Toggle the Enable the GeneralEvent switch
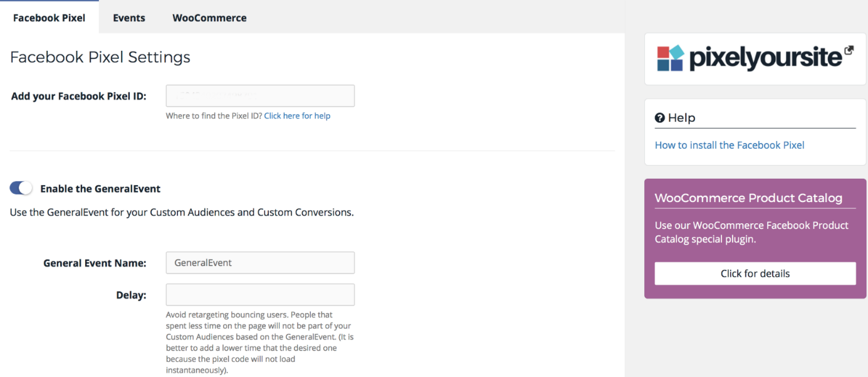The width and height of the screenshot is (868, 377). pos(21,188)
